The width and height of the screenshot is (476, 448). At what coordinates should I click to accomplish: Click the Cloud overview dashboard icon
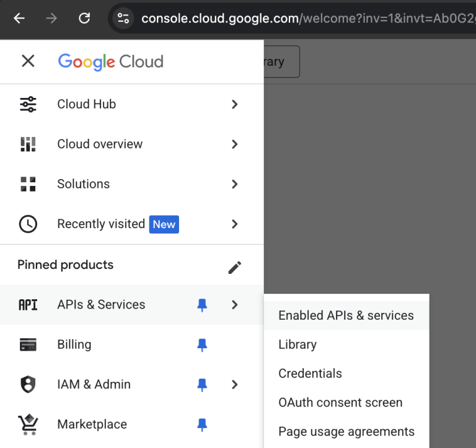coord(28,144)
